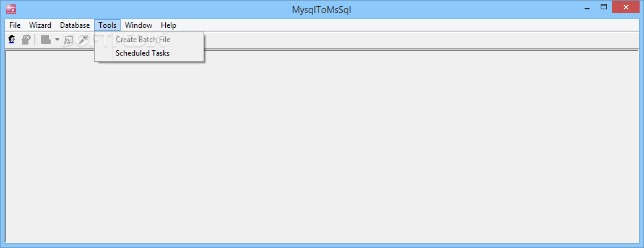Screen dimensions: 644x248
Task: Click the greyed wand toolbar icon
Action: point(84,40)
